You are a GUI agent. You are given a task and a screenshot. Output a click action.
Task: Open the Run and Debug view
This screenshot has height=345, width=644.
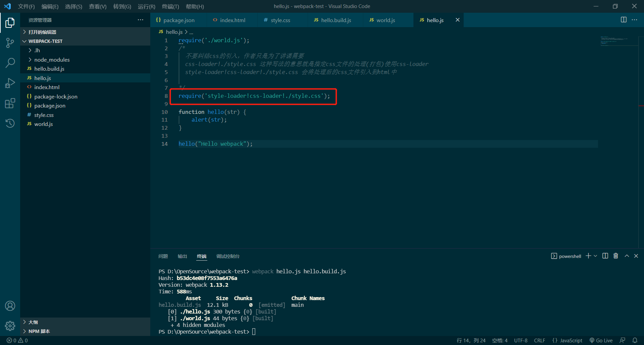(10, 83)
